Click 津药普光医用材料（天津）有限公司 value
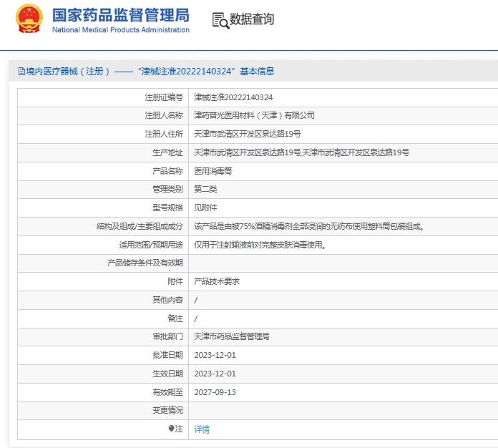498x448 pixels. [x=255, y=115]
